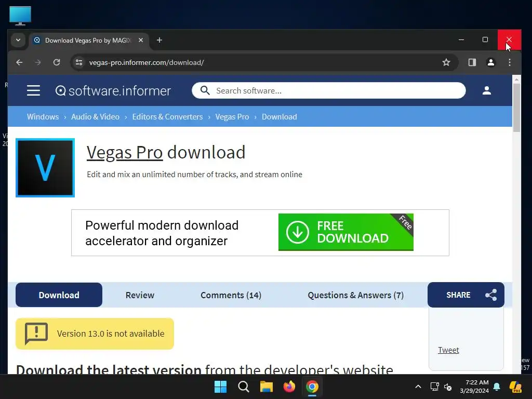Focus the Search software input field
The height and width of the screenshot is (399, 532).
point(328,90)
